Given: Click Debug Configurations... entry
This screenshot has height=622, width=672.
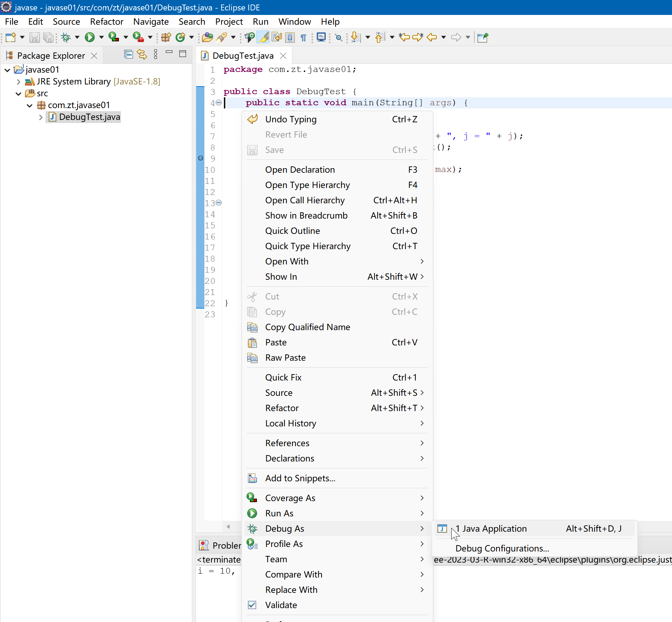Looking at the screenshot, I should [502, 548].
